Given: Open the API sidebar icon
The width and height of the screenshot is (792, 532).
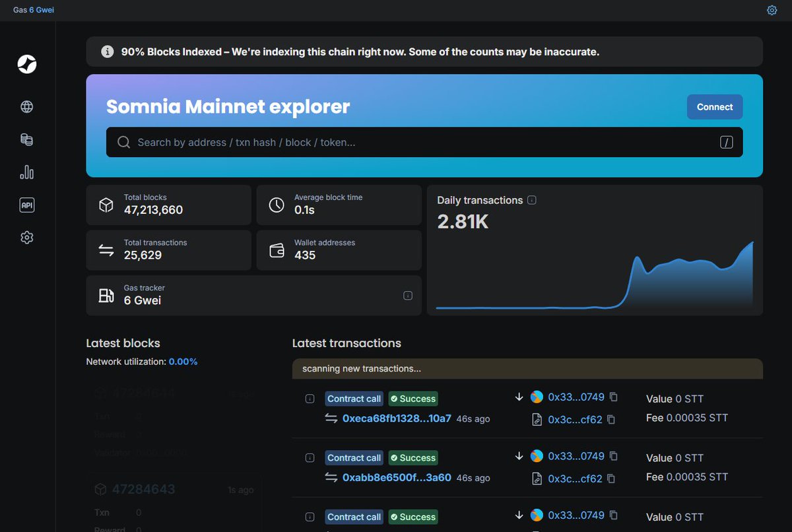Looking at the screenshot, I should [x=27, y=205].
